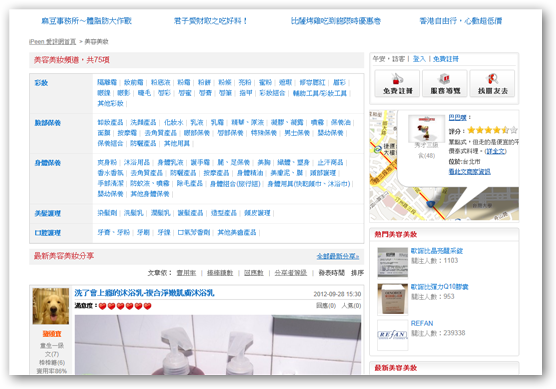Open the 睫毛 subcategory
Viewport: 556px width, 389px height.
point(144,93)
